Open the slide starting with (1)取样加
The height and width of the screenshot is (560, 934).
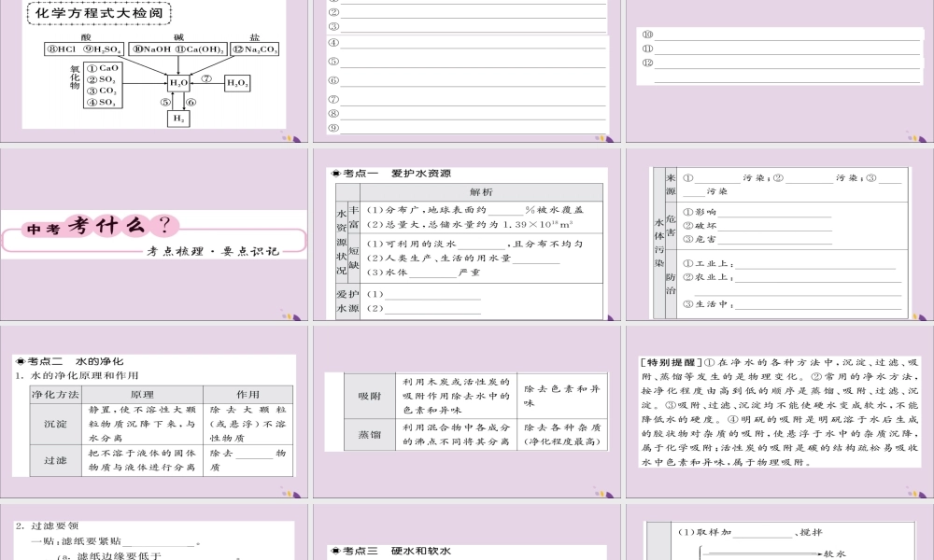pos(779,531)
